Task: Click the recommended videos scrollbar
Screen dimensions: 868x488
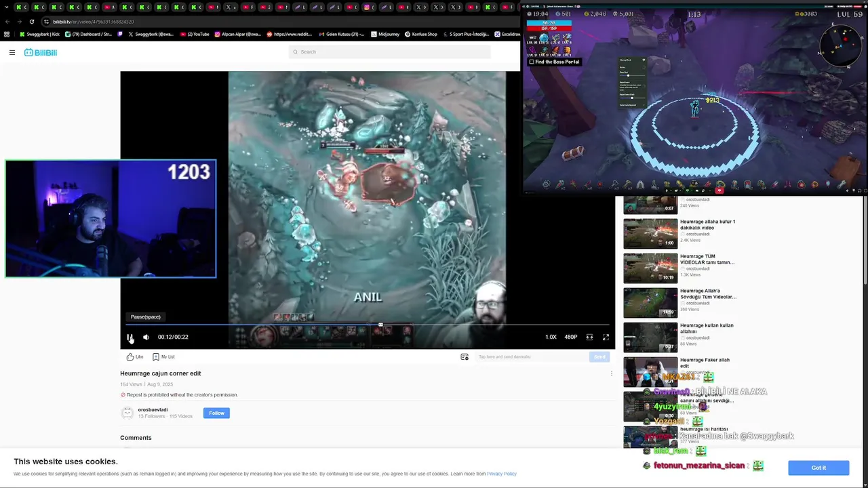Action: [x=865, y=241]
